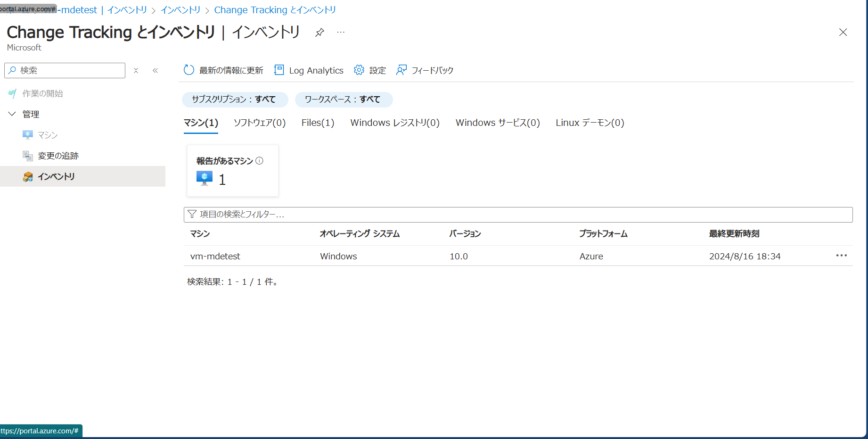
Task: Clear the sidebar search with the X icon
Action: [x=136, y=71]
